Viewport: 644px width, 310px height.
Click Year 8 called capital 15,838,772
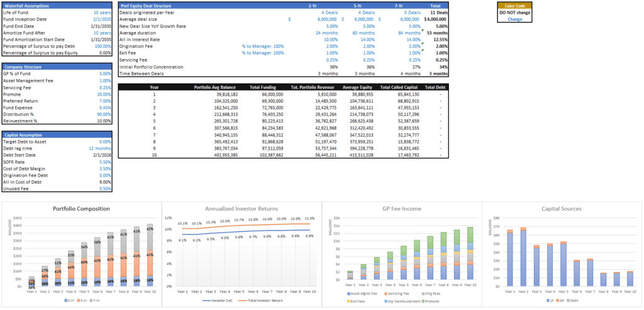408,141
